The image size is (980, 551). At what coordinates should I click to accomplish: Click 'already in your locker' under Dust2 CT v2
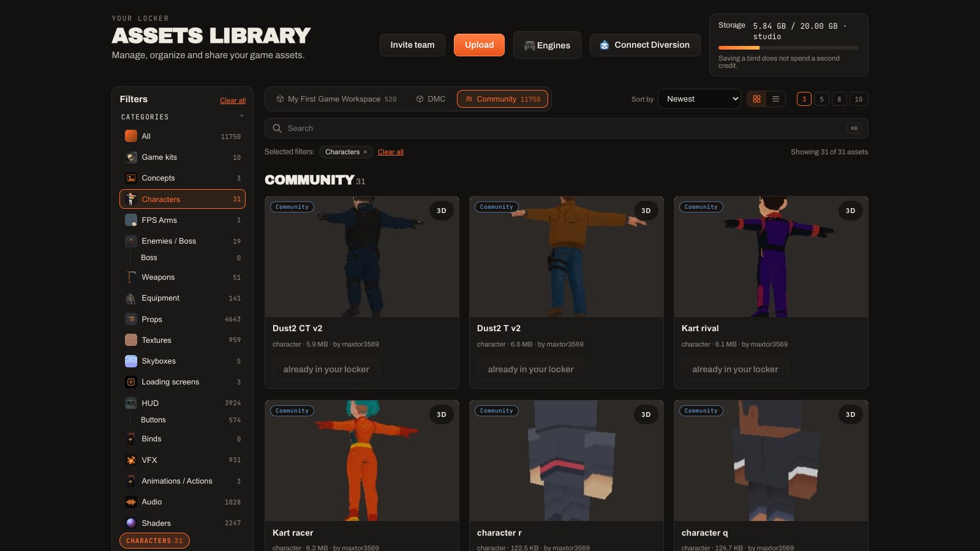point(326,369)
